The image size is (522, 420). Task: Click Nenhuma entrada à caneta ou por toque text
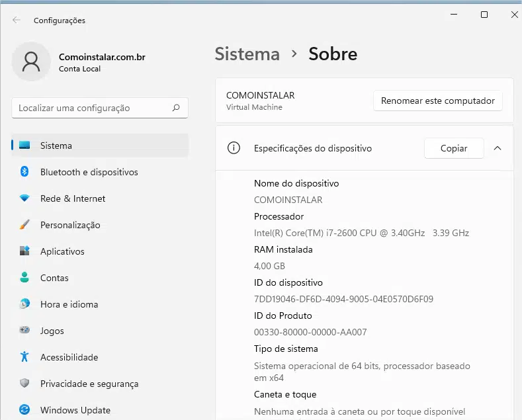[359, 411]
